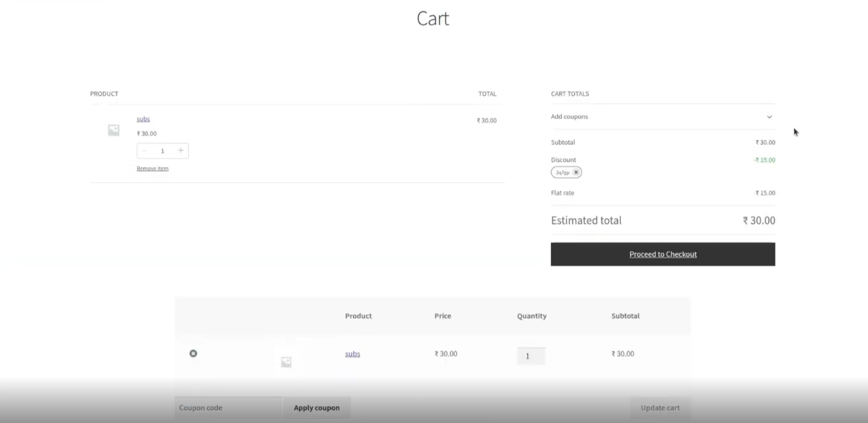Remove coupon 2q7gp via its X icon
This screenshot has height=423, width=868.
point(575,172)
